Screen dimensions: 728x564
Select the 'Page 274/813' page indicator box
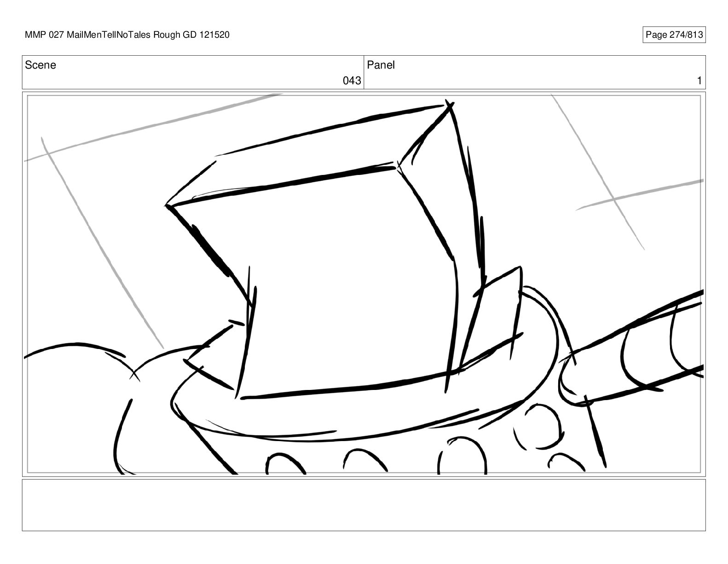(x=674, y=35)
